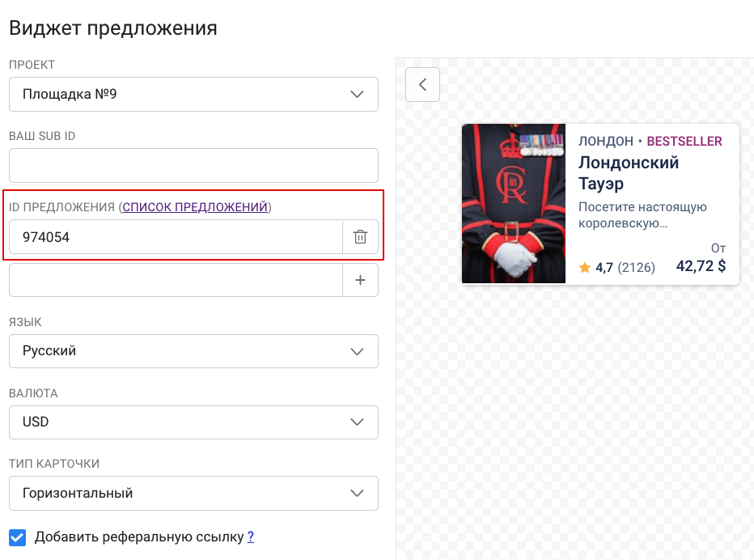Click the chevron arrow in the USD field

tap(357, 422)
